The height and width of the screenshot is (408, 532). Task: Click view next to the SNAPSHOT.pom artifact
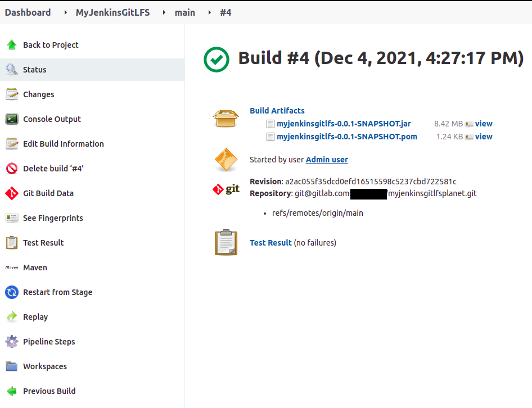[484, 136]
